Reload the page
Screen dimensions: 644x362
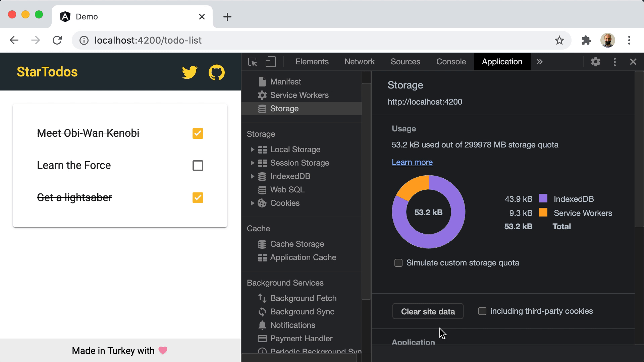[57, 41]
